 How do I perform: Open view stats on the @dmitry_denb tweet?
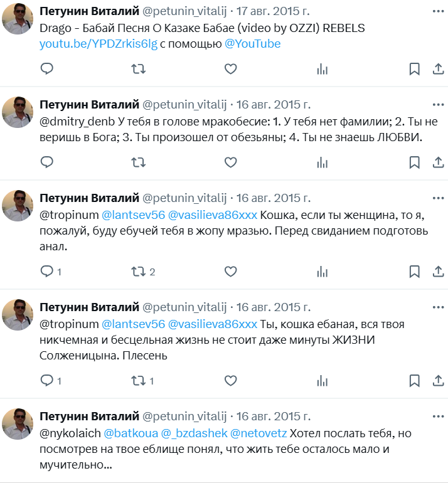(x=323, y=162)
